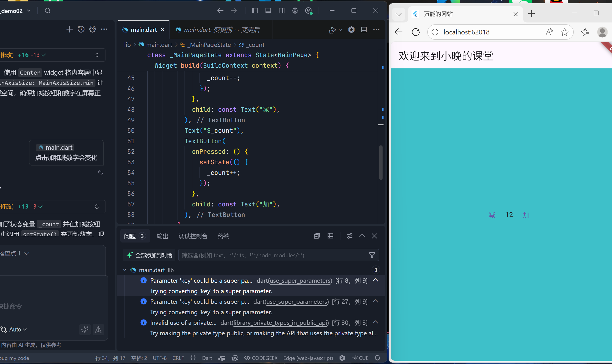Start new chat with plus icon
This screenshot has width=612, height=364.
coord(69,29)
